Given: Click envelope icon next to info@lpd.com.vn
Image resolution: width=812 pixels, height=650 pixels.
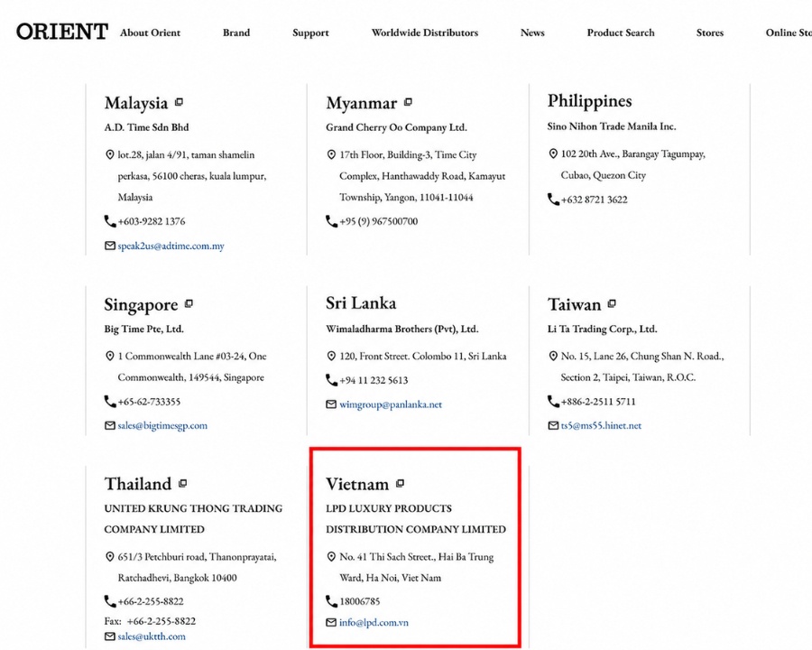Looking at the screenshot, I should [x=331, y=622].
